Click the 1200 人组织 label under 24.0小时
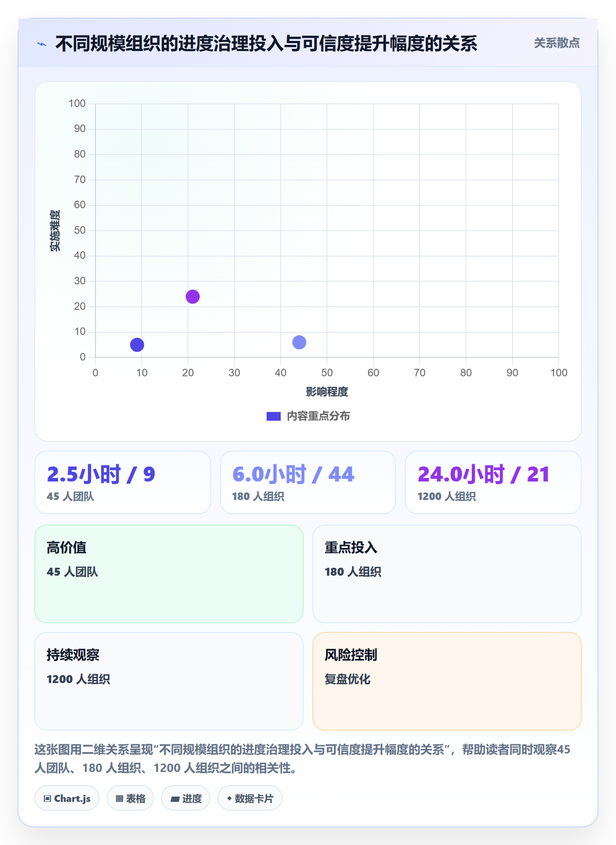This screenshot has width=616, height=845. (x=447, y=496)
